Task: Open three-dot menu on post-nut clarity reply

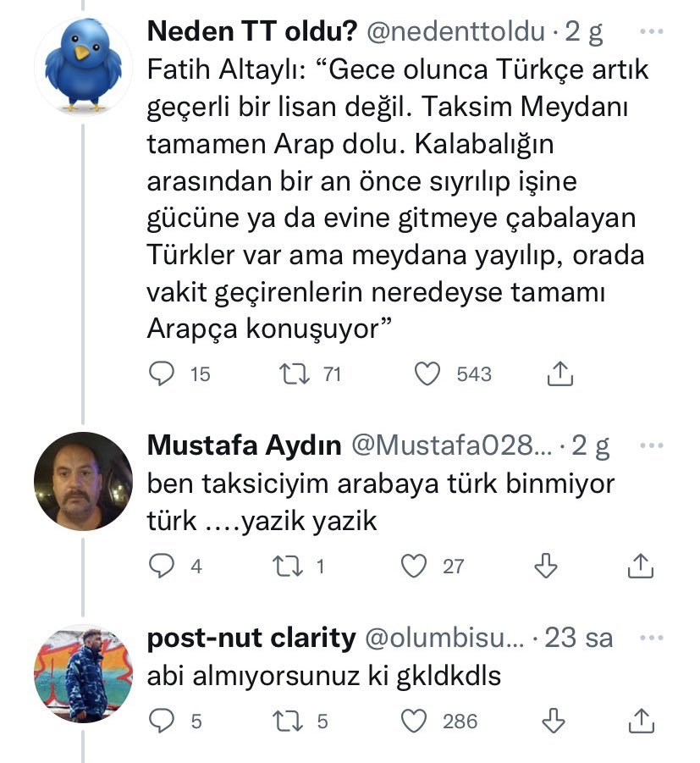Action: point(651,638)
